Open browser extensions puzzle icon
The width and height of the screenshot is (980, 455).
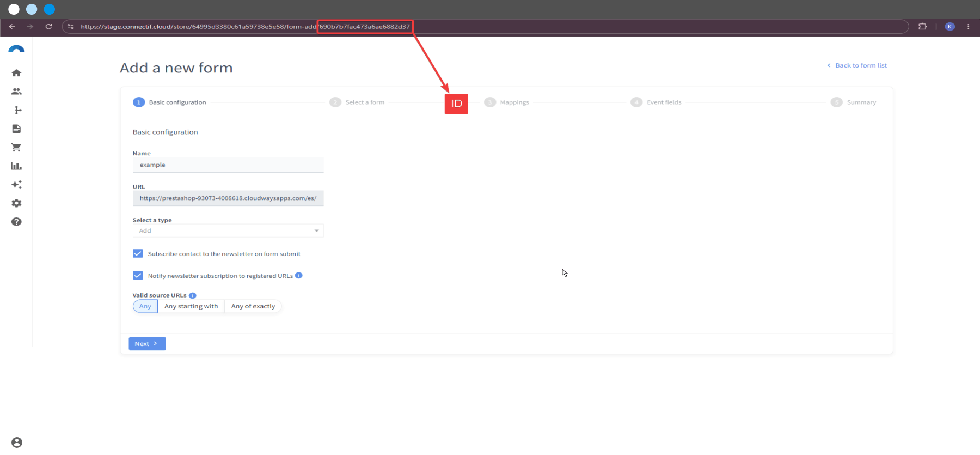(x=922, y=26)
